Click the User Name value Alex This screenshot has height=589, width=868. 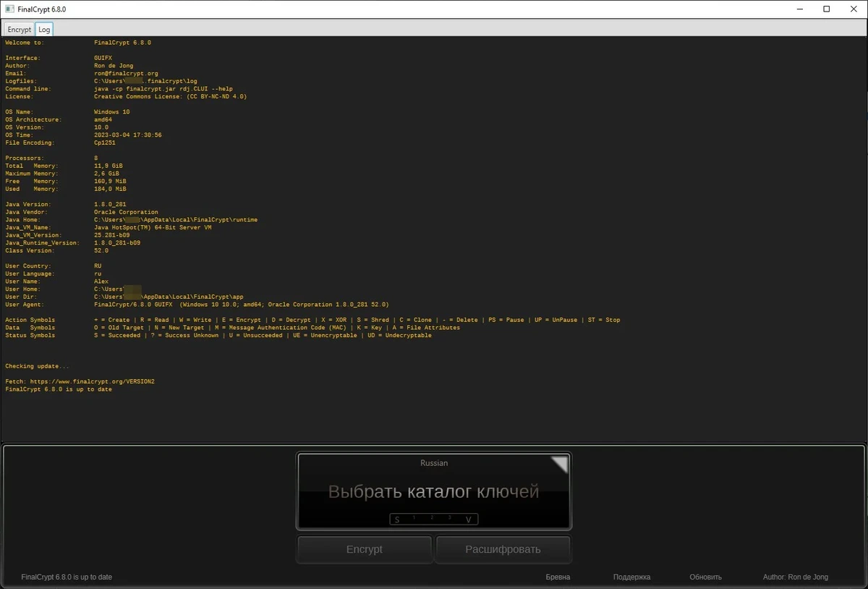click(101, 282)
